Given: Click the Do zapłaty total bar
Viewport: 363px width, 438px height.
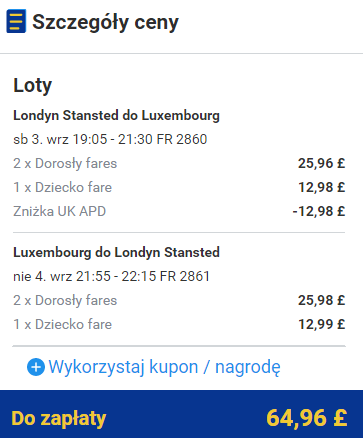Looking at the screenshot, I should pyautogui.click(x=181, y=414).
